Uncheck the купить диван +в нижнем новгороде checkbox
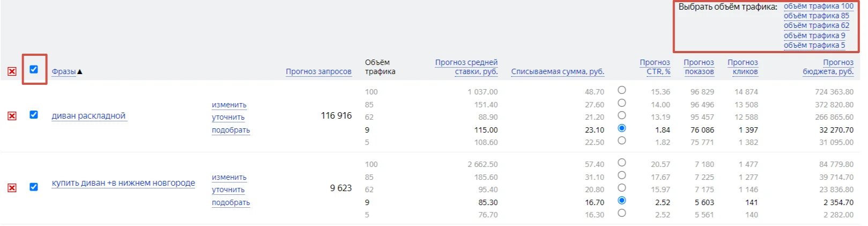The width and height of the screenshot is (868, 226). 34,187
